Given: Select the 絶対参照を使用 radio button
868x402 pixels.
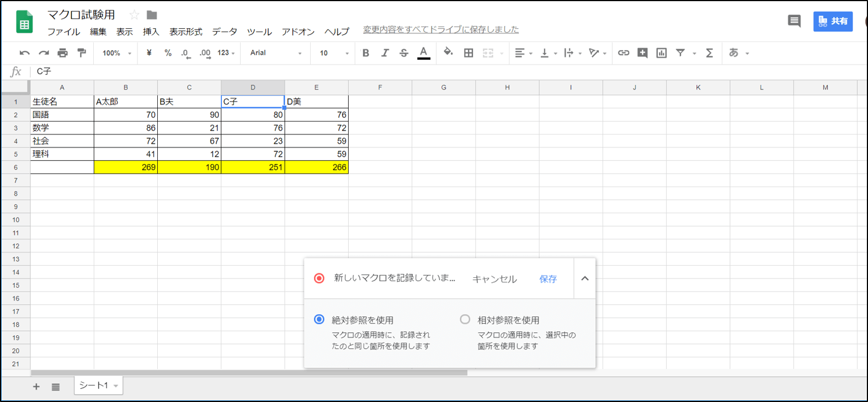Looking at the screenshot, I should (x=319, y=320).
